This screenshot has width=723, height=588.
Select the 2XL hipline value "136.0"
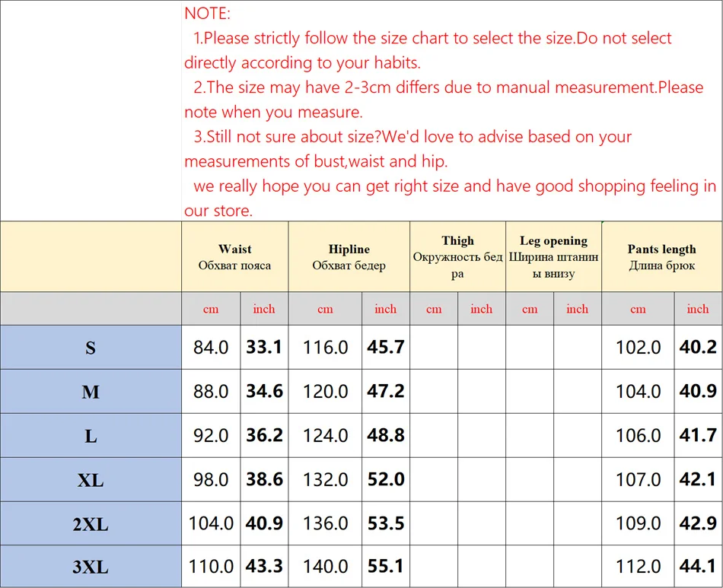coord(325,523)
